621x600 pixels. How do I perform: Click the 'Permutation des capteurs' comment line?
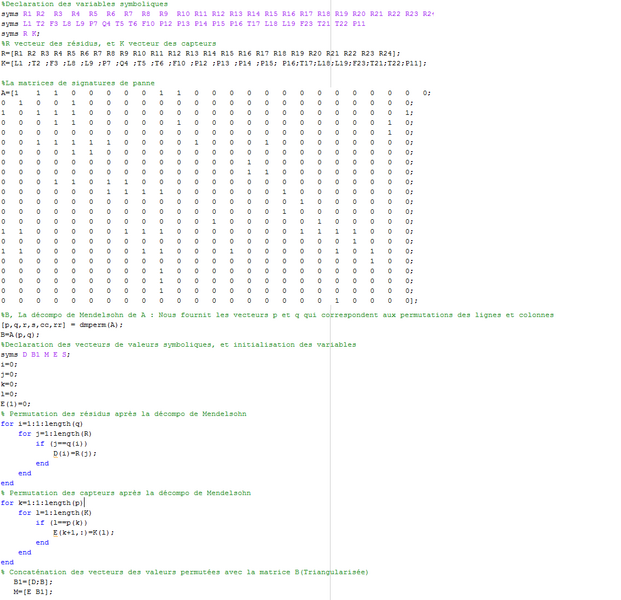[126, 492]
